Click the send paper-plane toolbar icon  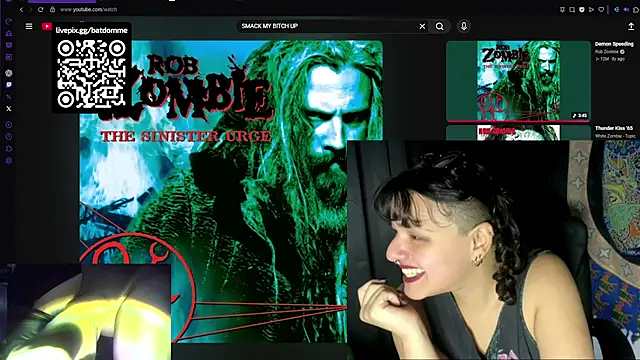tap(591, 9)
